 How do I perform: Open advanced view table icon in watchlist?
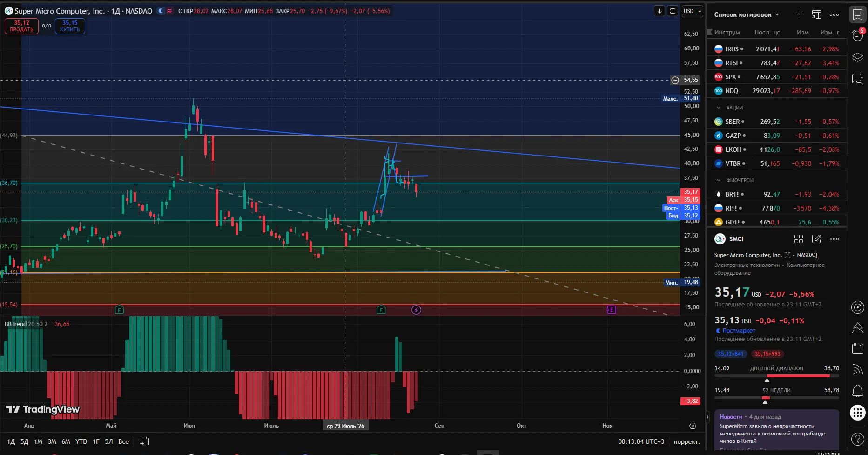click(816, 14)
